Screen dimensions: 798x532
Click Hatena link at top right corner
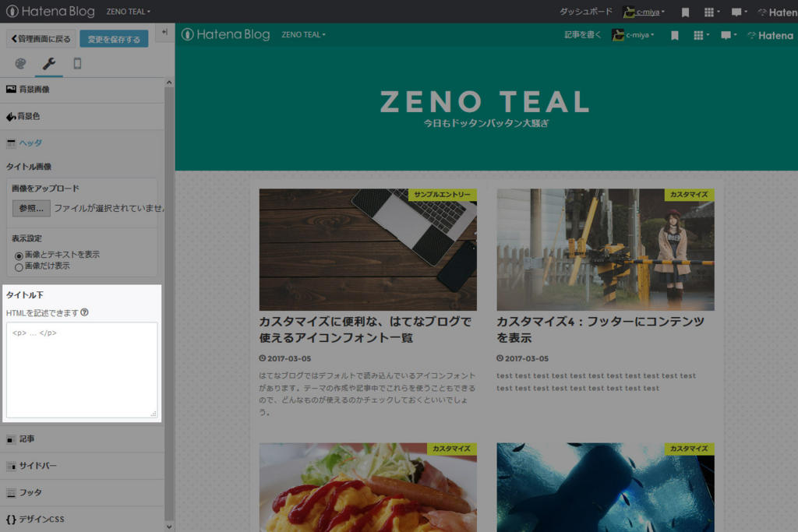pyautogui.click(x=779, y=12)
